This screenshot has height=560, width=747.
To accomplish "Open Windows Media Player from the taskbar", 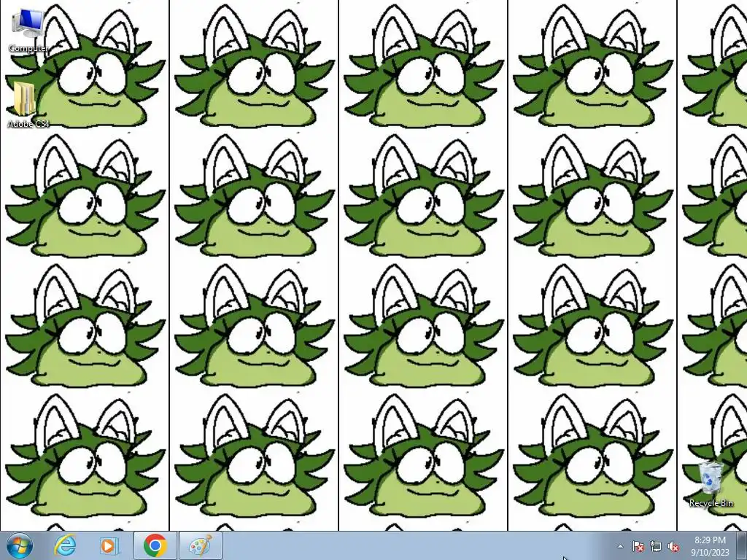I will click(108, 545).
